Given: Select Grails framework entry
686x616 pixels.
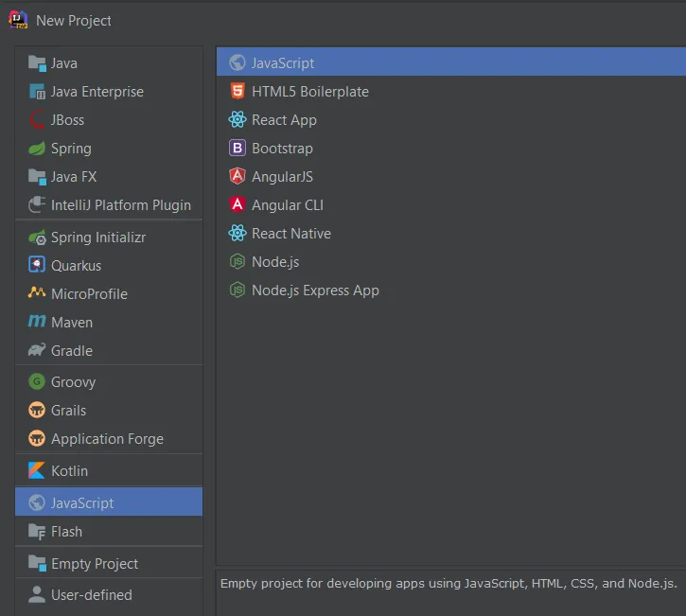Looking at the screenshot, I should [x=109, y=411].
